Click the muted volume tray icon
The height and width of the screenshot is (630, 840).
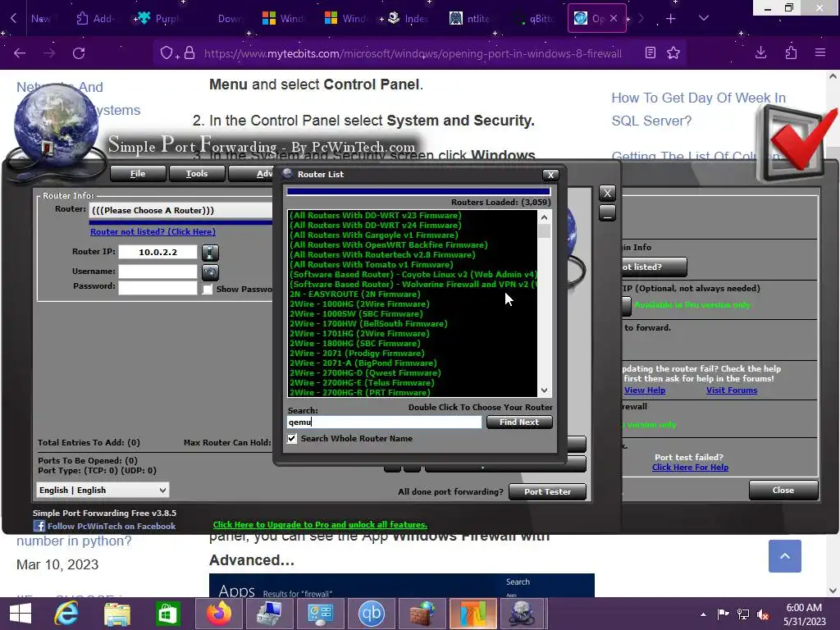[x=763, y=614]
